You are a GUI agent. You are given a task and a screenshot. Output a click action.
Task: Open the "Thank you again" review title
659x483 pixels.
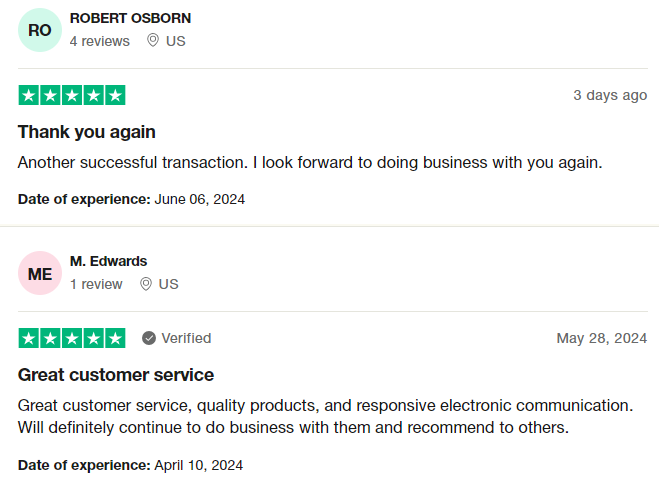point(87,132)
